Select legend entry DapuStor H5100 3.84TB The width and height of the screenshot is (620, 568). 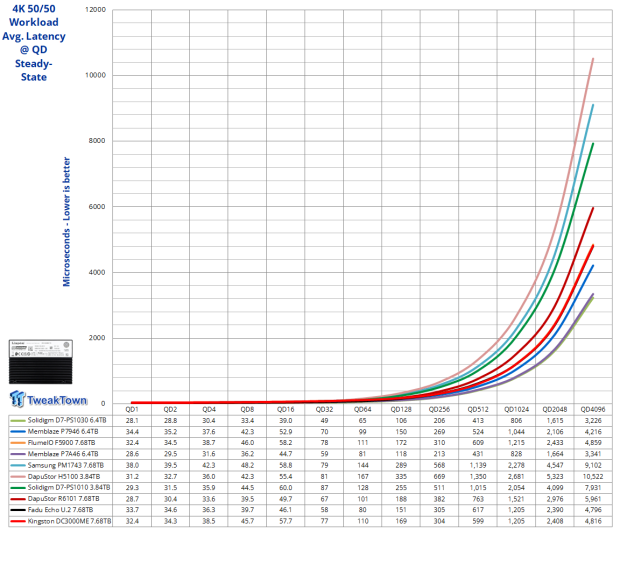click(x=64, y=477)
